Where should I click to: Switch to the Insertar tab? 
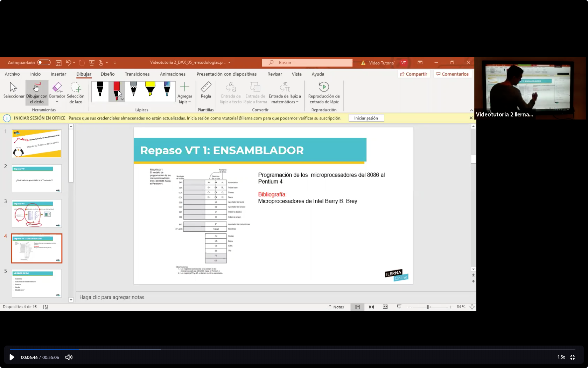[x=58, y=74]
